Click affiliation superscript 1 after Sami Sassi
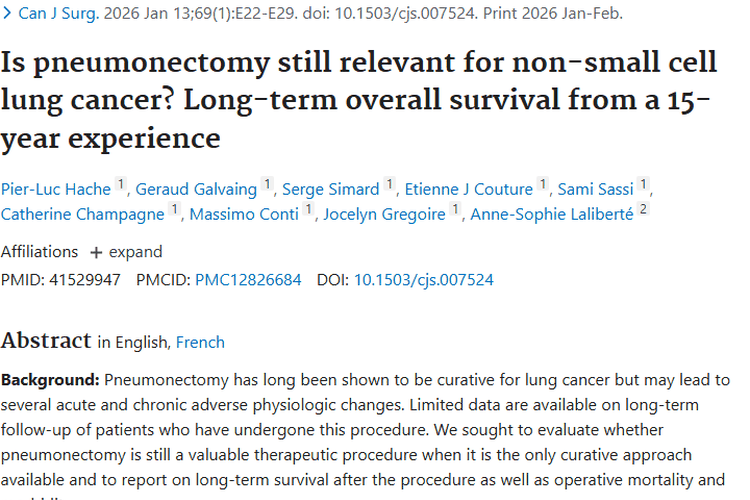The width and height of the screenshot is (750, 500). click(x=643, y=185)
